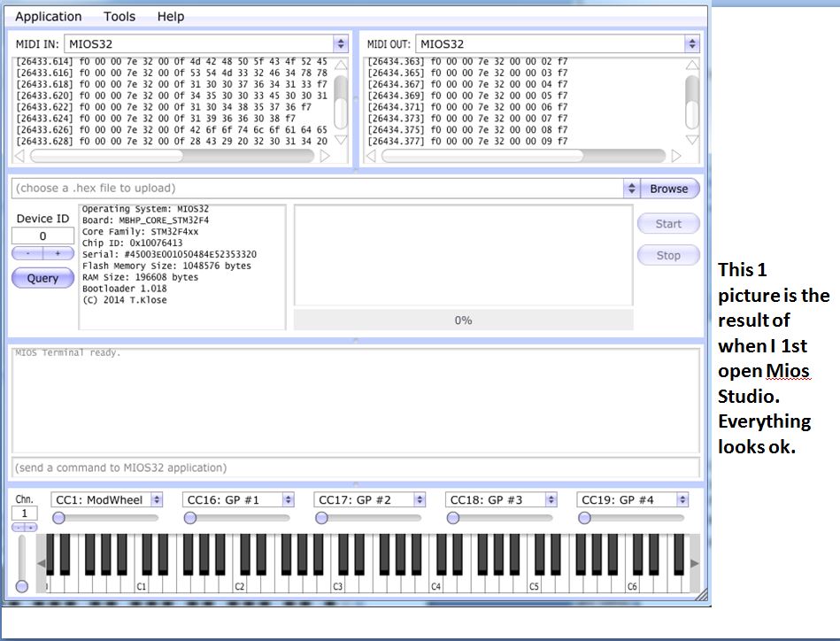The height and width of the screenshot is (641, 840).
Task: Click the Stop upload button
Action: pos(668,256)
